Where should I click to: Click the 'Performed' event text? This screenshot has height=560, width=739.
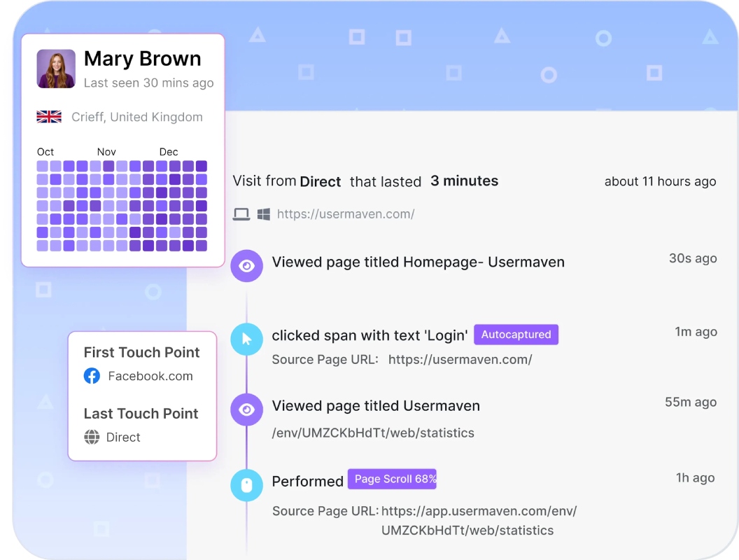(307, 482)
